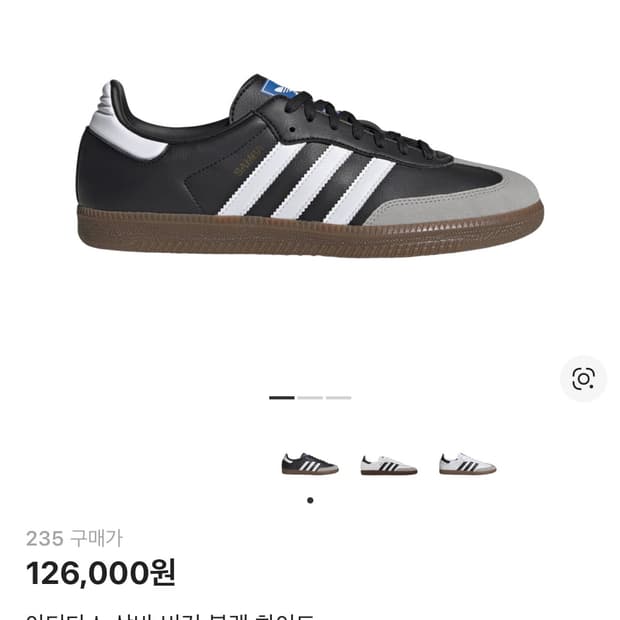Select the first black page indicator bar

tap(282, 397)
